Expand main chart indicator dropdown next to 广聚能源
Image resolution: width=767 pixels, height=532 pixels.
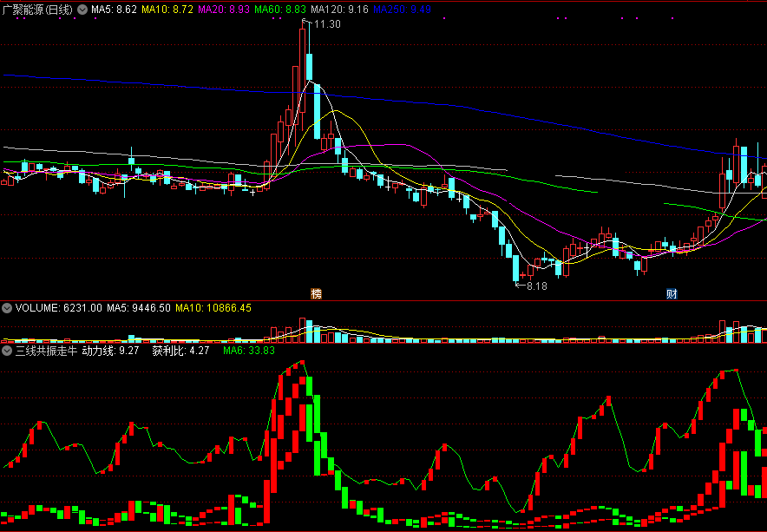[x=83, y=10]
